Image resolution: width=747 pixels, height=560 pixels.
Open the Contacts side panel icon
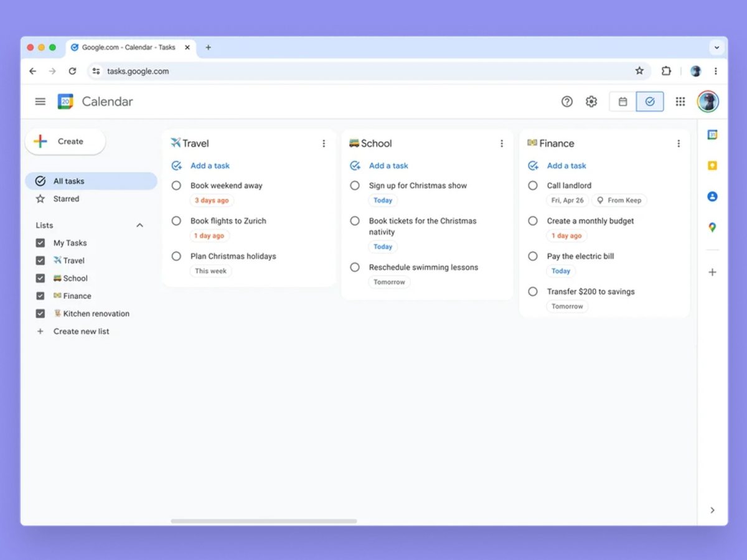pyautogui.click(x=712, y=197)
